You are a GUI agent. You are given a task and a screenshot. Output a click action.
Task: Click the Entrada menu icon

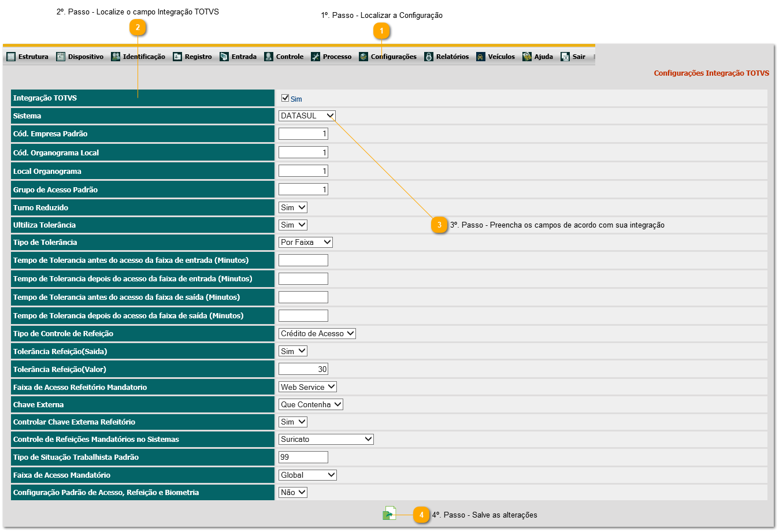(x=224, y=57)
